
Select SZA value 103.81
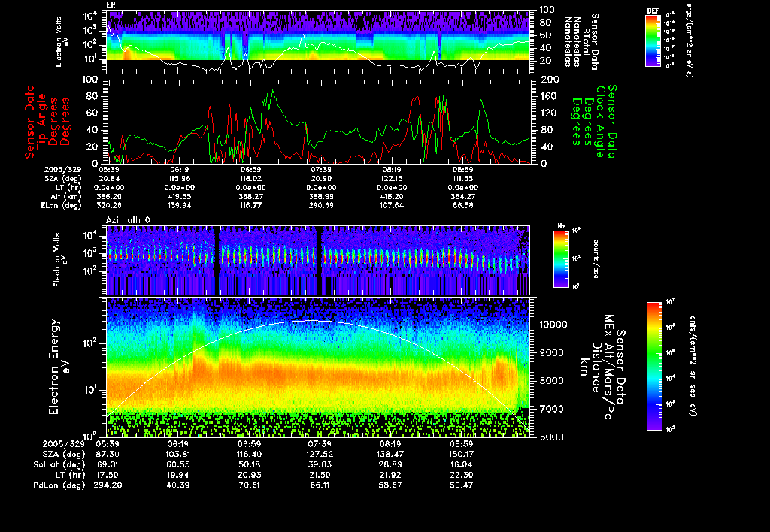178,455
